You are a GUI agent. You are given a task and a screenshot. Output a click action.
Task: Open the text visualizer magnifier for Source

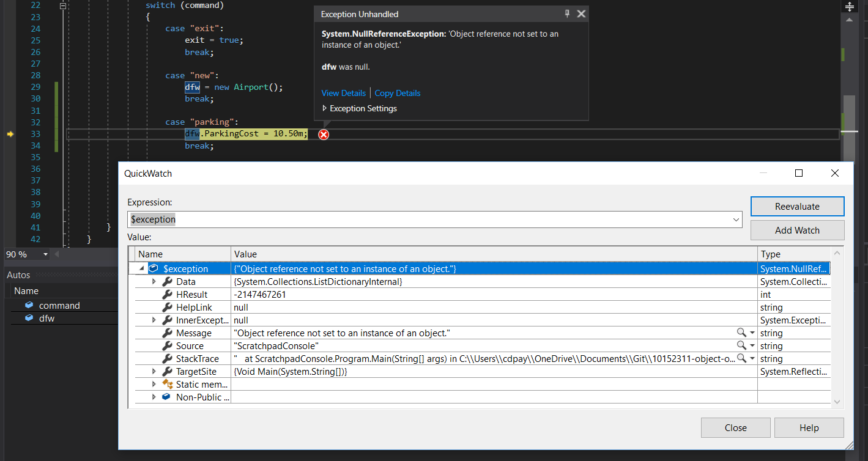pos(741,345)
